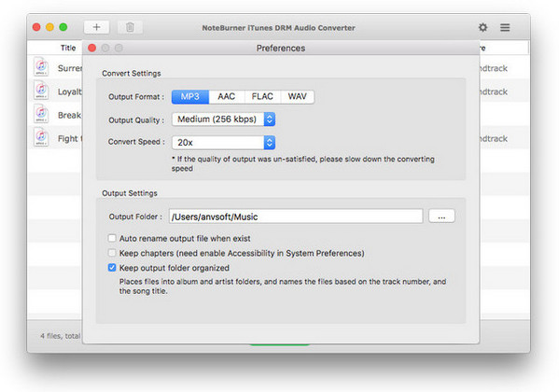
Task: Open the Output Quality dropdown
Action: coord(224,119)
